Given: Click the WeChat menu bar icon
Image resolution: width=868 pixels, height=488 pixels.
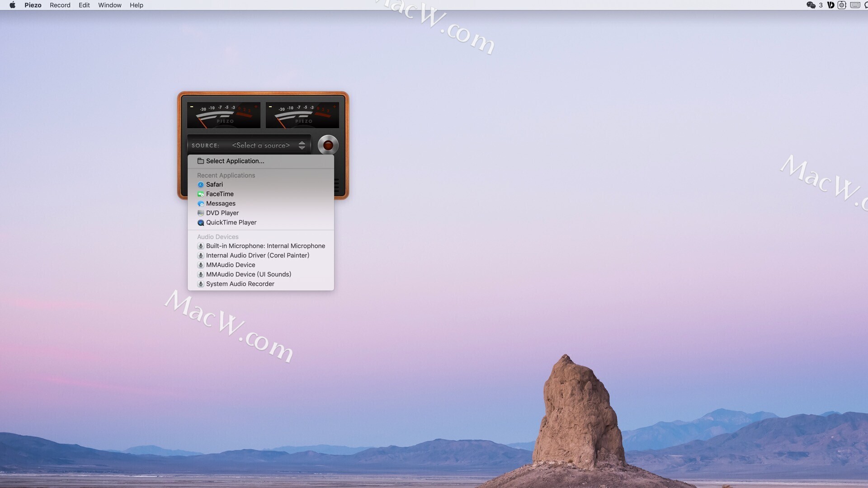Looking at the screenshot, I should [x=811, y=5].
